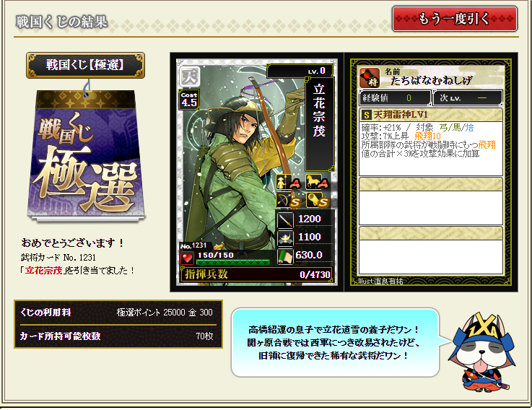
Task: Click the attack spear icon beside 1200
Action: pyautogui.click(x=285, y=219)
